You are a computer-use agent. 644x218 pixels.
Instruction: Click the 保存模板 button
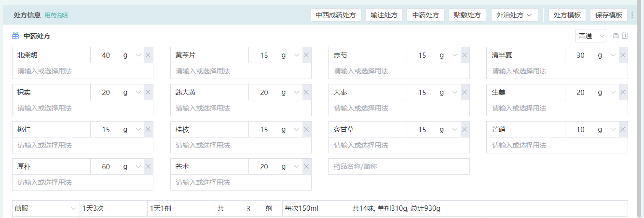(608, 15)
